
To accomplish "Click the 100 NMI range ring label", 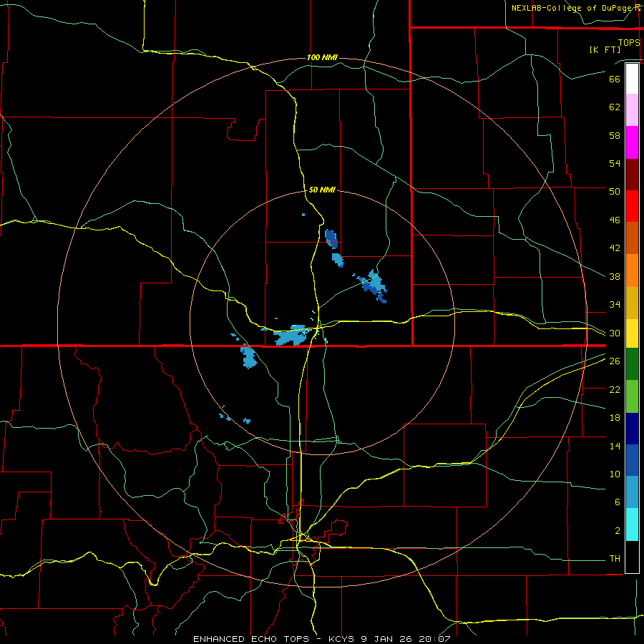I will pos(322,57).
